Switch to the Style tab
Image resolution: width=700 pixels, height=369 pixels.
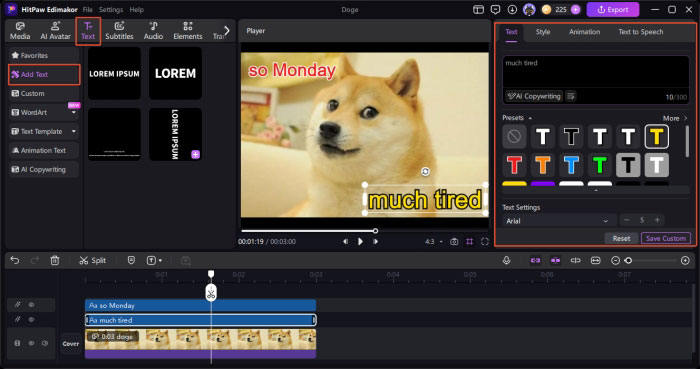[x=543, y=32]
